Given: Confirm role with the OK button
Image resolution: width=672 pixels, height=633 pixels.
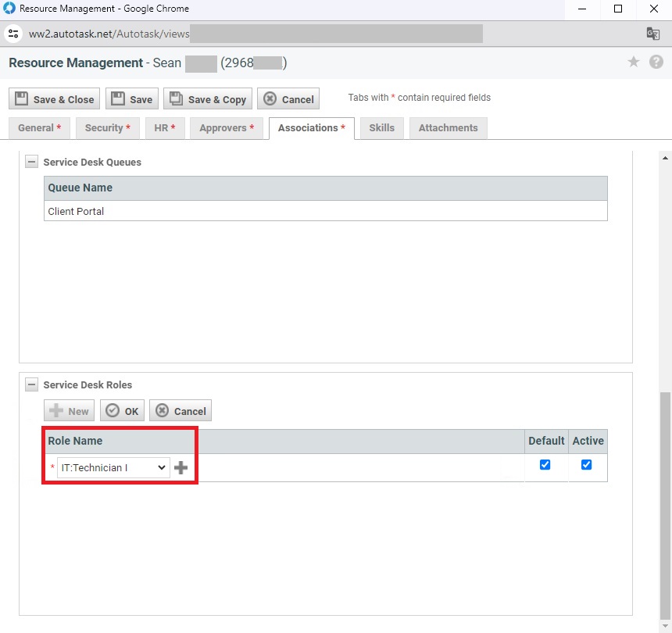Looking at the screenshot, I should coord(122,411).
